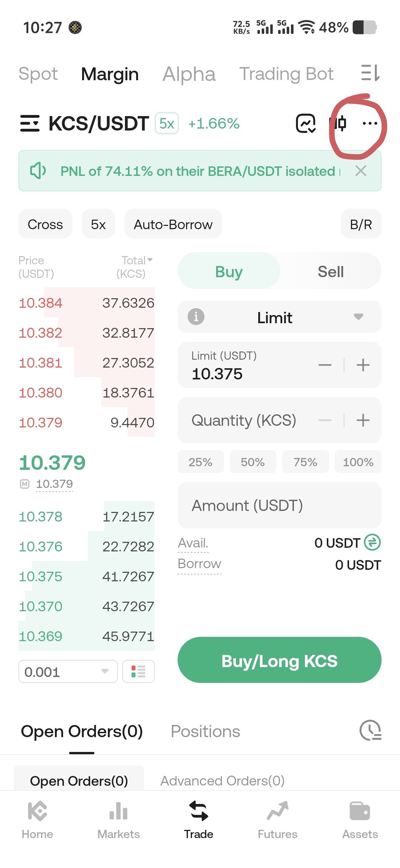Tap the USDT transfer icon next to Avail.
The height and width of the screenshot is (868, 400).
pyautogui.click(x=372, y=542)
